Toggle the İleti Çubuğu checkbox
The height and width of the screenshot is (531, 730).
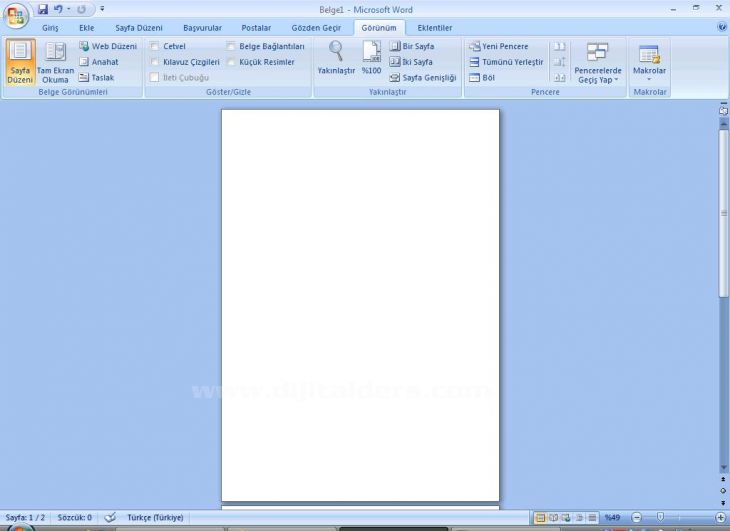155,78
